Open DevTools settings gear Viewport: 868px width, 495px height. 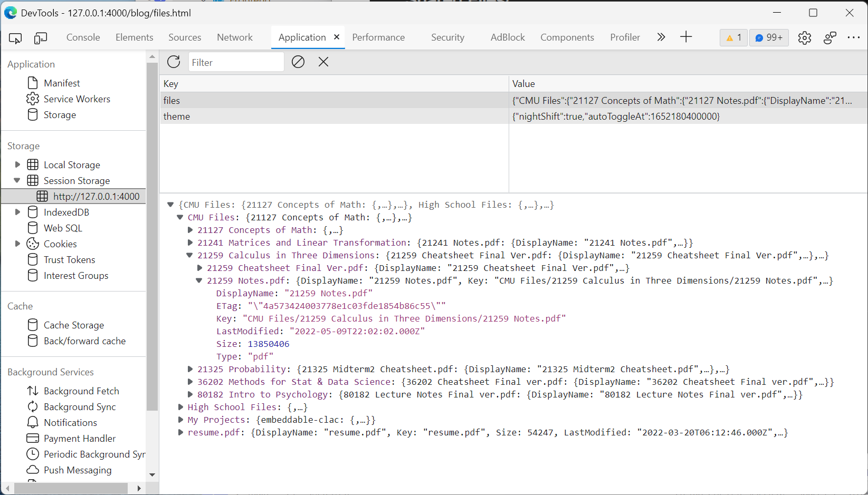point(804,38)
